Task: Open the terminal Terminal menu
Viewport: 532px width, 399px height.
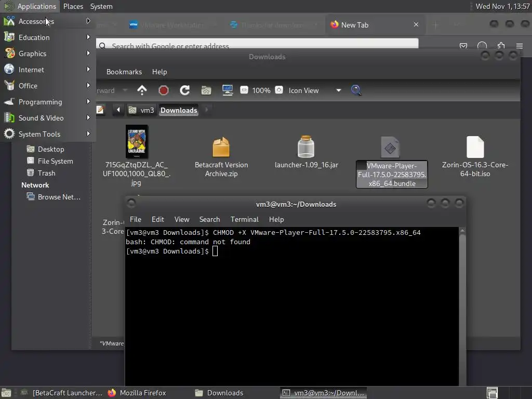Action: pos(245,220)
